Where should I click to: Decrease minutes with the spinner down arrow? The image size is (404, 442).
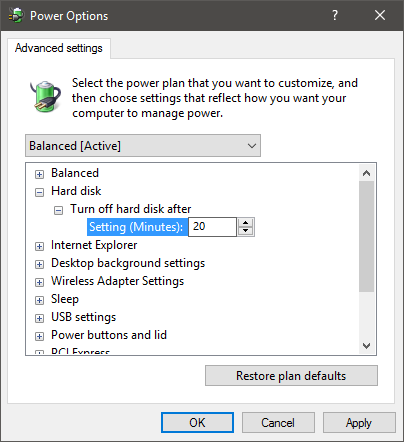coord(246,231)
